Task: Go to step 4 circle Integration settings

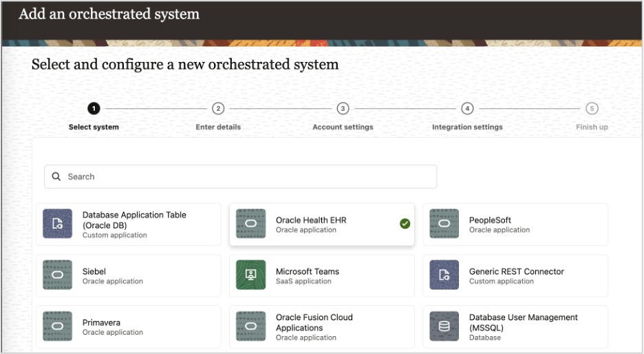Action: click(x=467, y=109)
